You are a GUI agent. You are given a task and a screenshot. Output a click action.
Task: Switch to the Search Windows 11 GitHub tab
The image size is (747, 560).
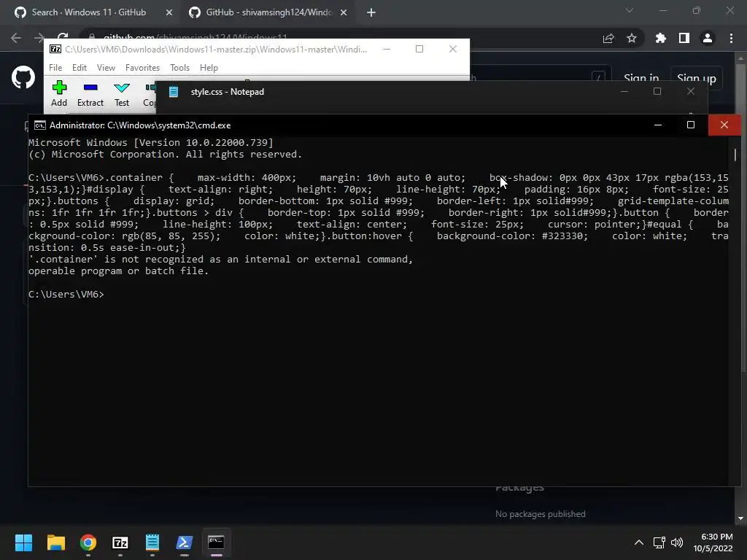click(x=88, y=12)
